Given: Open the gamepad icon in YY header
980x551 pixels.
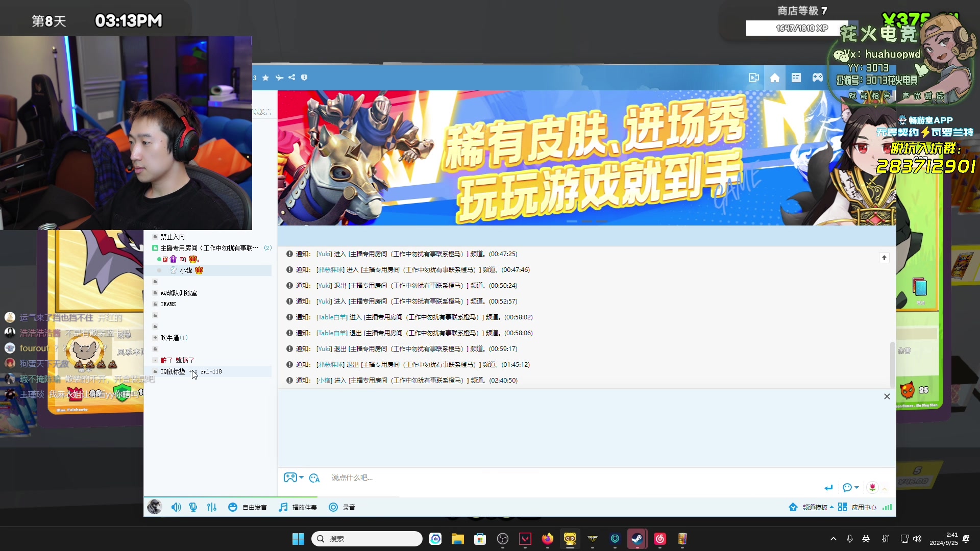Looking at the screenshot, I should click(817, 78).
